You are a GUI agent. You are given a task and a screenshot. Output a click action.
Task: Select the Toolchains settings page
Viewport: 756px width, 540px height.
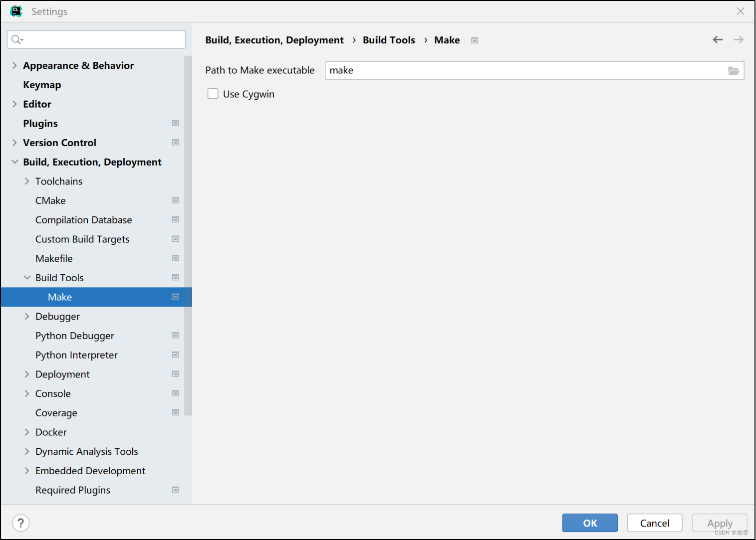(x=58, y=181)
